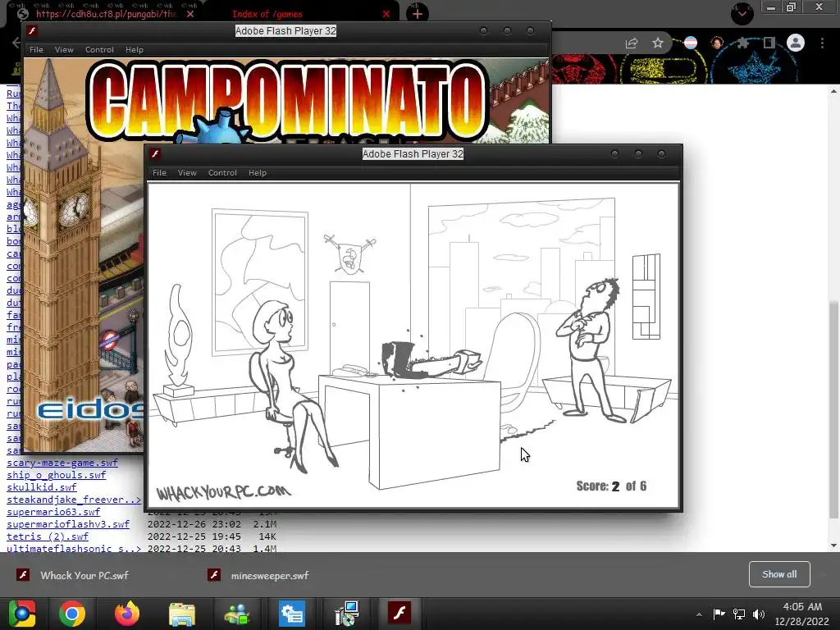Click the Whack Your PC.swf download file icon
840x630 pixels.
tap(22, 575)
